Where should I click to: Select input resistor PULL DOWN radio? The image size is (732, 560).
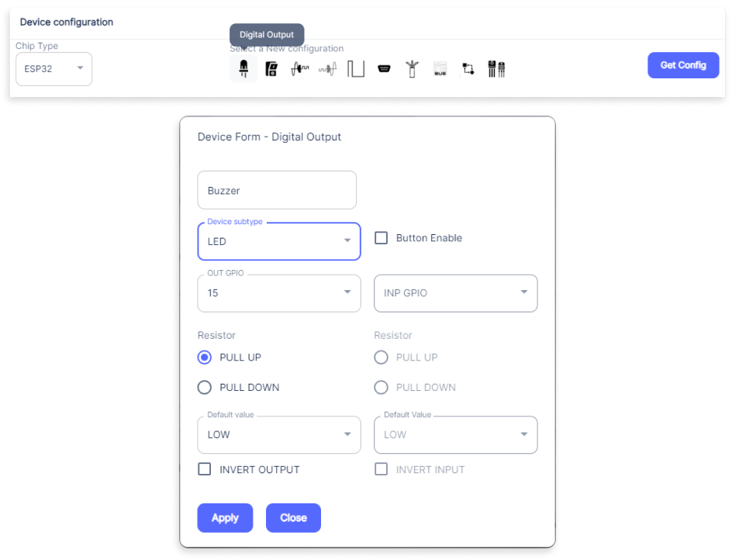coord(381,387)
